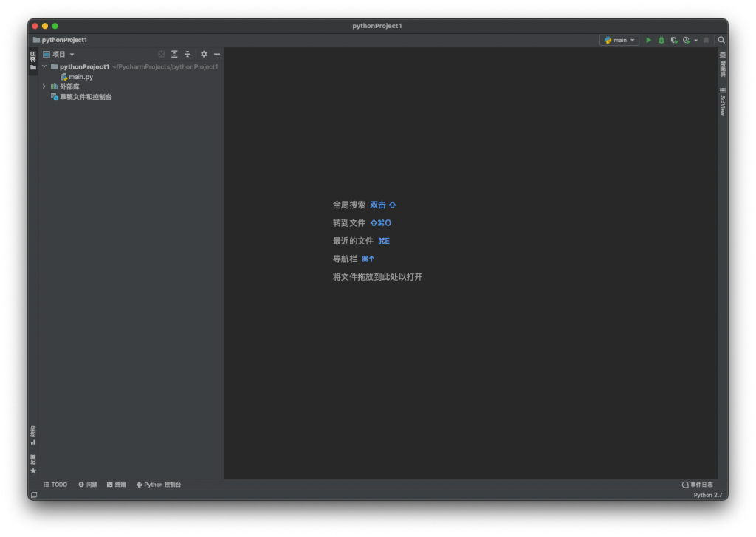Click the profiler run icon with clock

click(686, 40)
